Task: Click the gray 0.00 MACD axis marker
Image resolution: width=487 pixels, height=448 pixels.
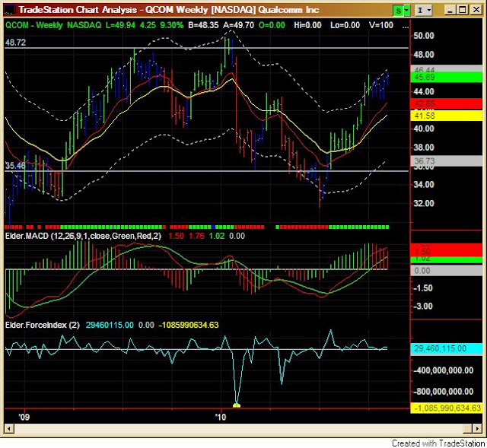Action: click(447, 271)
